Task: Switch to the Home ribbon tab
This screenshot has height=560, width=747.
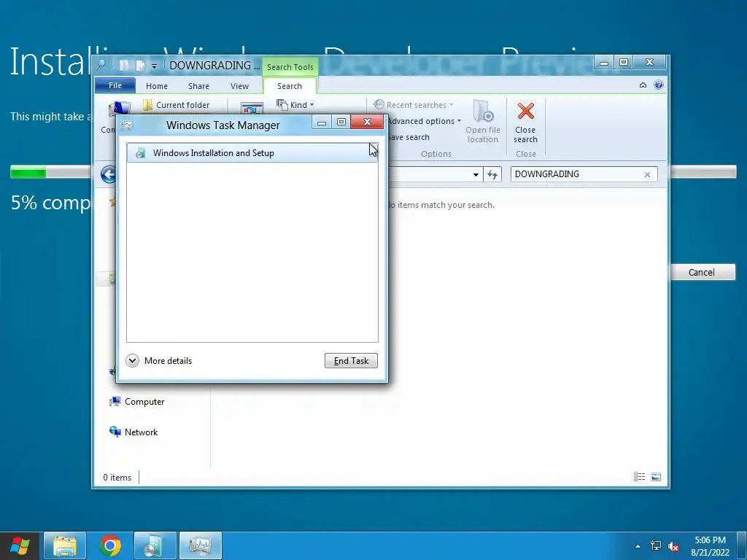Action: 157,86
